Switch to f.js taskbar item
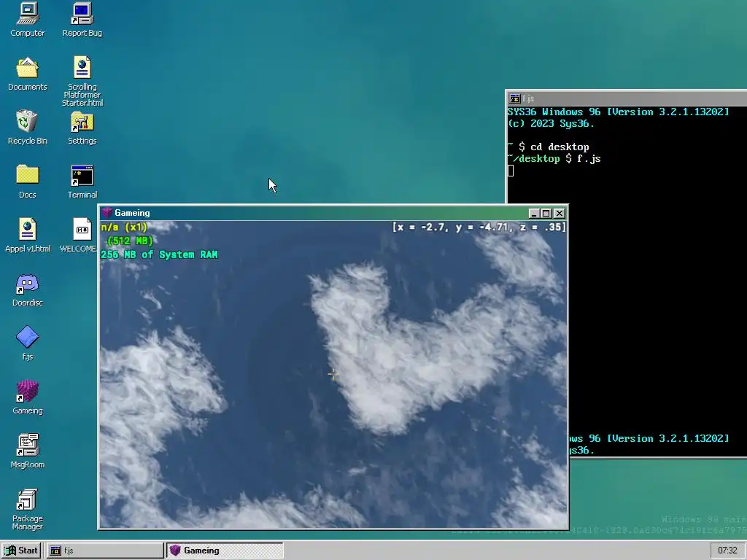The image size is (747, 560). point(104,551)
